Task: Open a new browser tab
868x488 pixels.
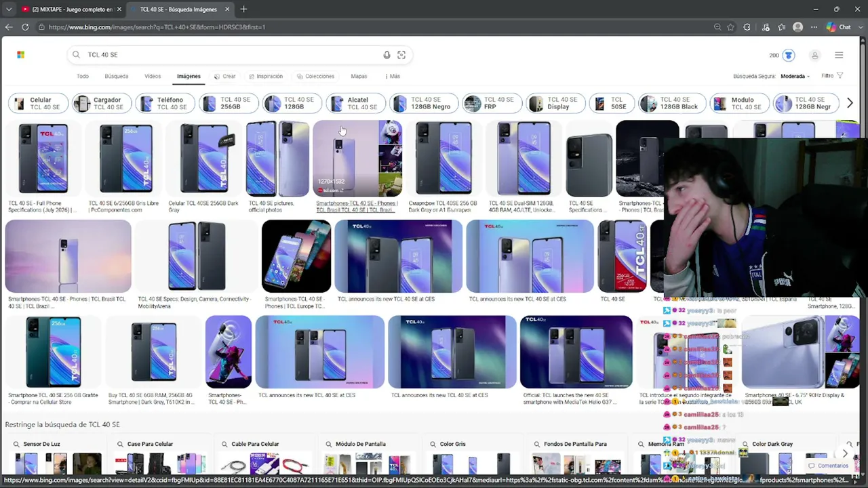Action: [x=243, y=9]
